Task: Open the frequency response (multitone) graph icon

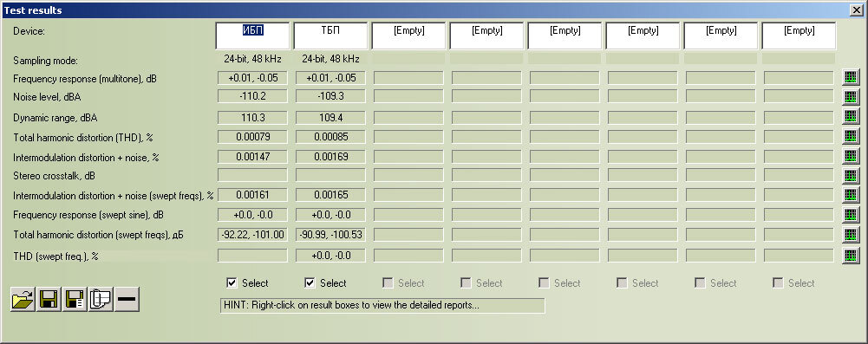Action: click(x=851, y=77)
